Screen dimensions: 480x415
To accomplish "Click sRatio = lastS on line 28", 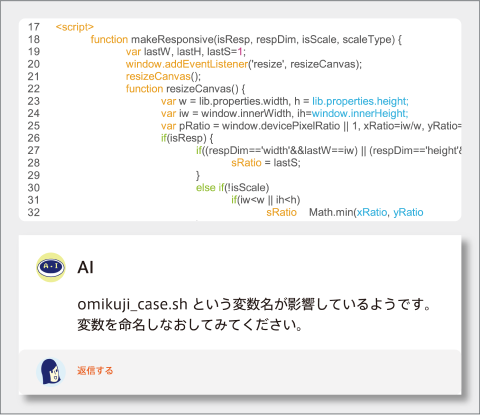I will (266, 163).
